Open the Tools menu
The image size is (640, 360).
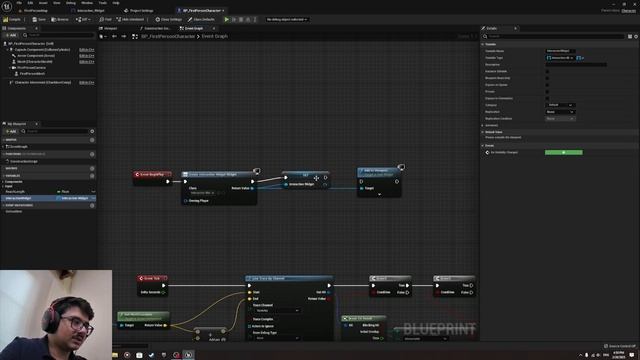[103, 3]
